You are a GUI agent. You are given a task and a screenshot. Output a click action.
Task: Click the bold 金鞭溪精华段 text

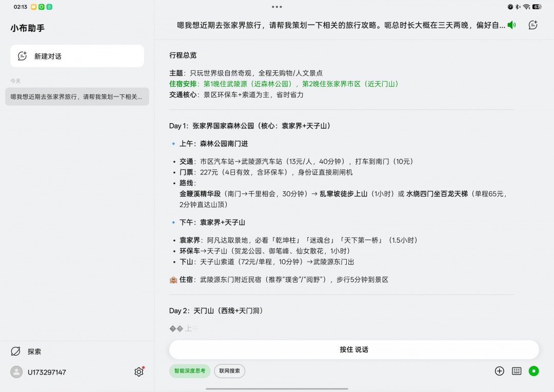200,194
